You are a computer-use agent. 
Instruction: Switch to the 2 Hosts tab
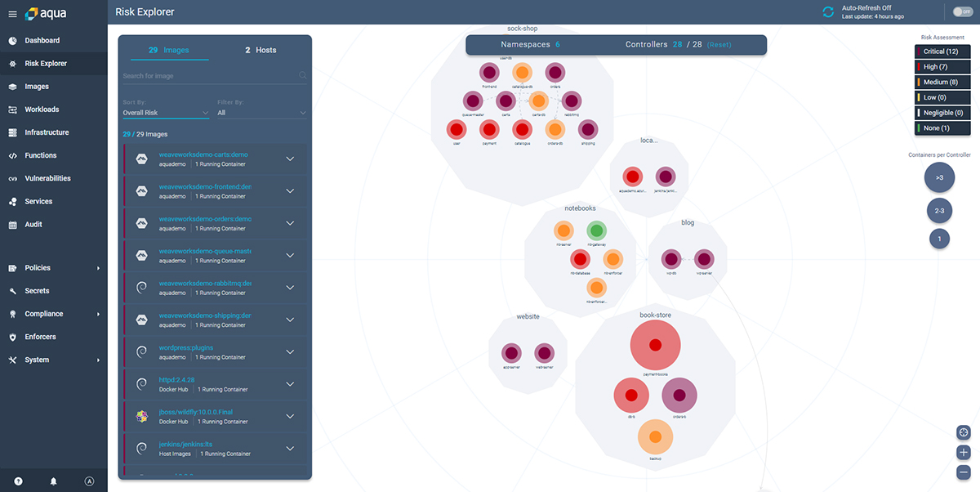[x=261, y=50]
